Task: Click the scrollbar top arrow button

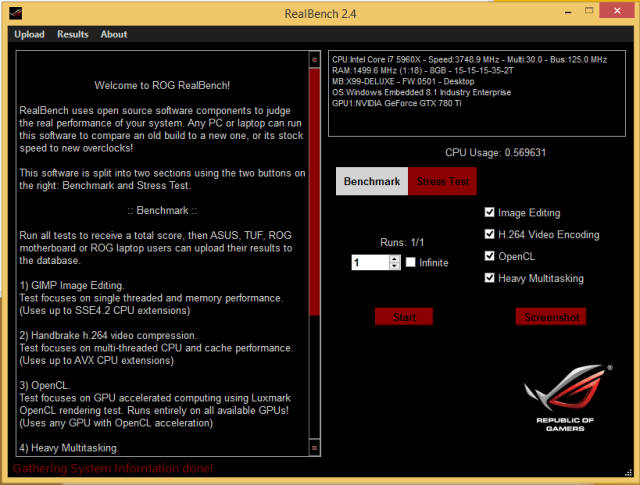Action: pos(315,58)
